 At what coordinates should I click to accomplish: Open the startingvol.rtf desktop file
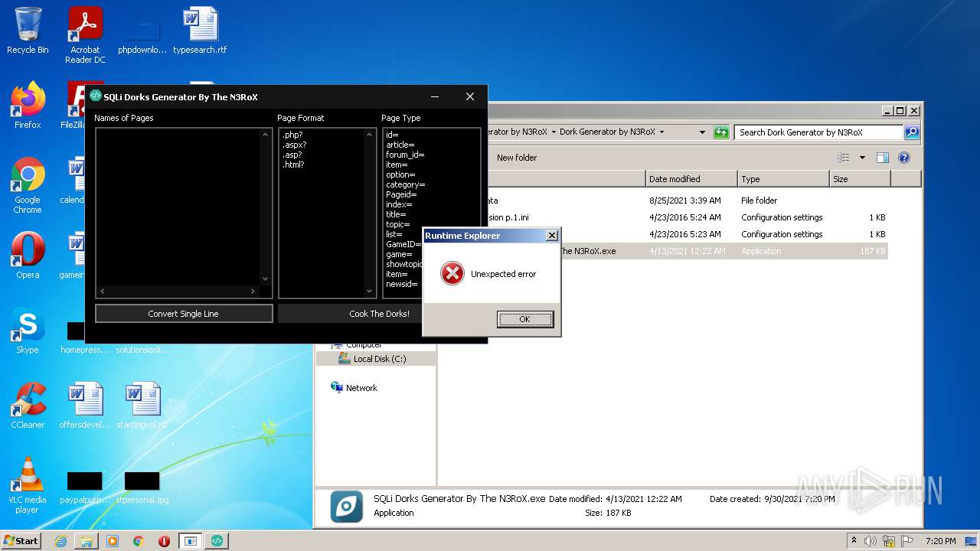click(x=142, y=406)
